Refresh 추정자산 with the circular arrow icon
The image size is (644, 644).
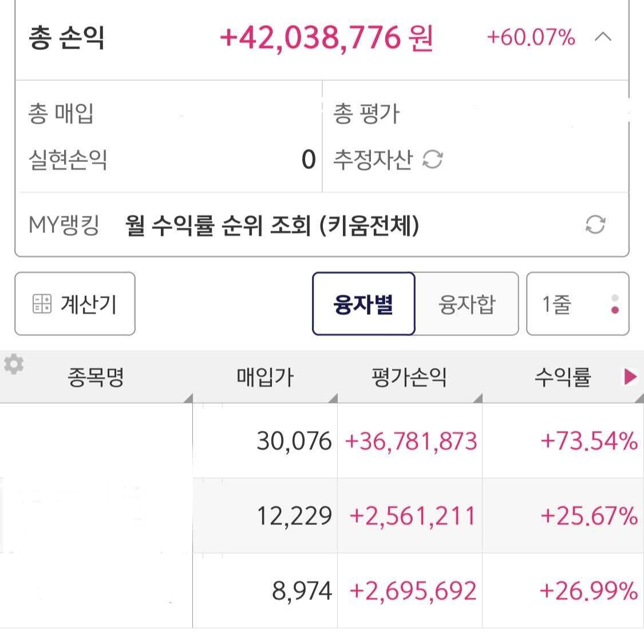tap(432, 160)
